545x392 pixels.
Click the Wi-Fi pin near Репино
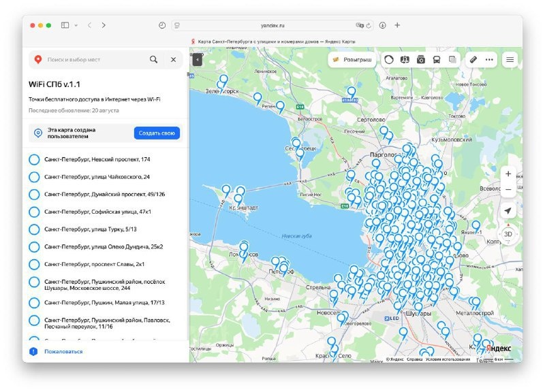[280, 106]
